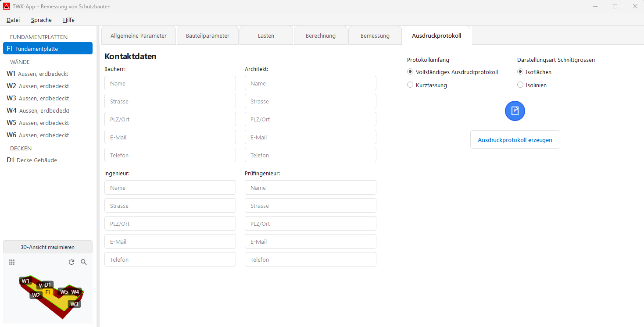
Task: Select the Isolinien display option
Action: (520, 85)
